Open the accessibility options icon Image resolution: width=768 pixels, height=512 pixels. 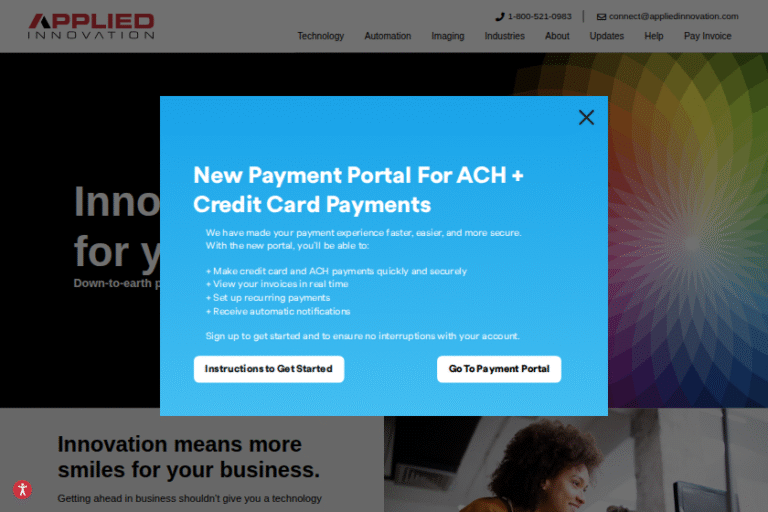click(23, 489)
